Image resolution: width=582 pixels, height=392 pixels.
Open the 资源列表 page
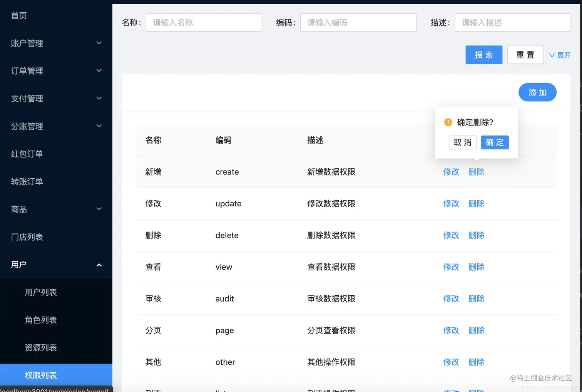(x=41, y=348)
